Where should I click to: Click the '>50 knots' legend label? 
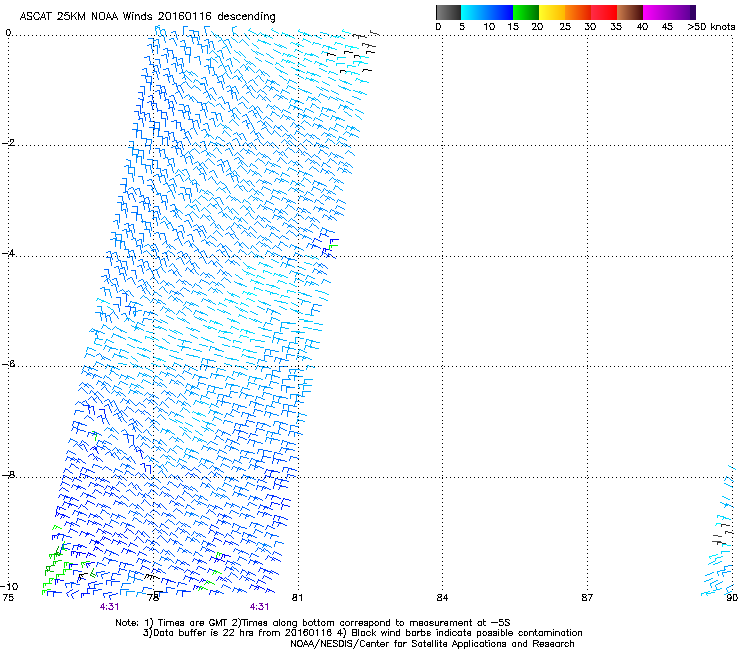point(711,27)
